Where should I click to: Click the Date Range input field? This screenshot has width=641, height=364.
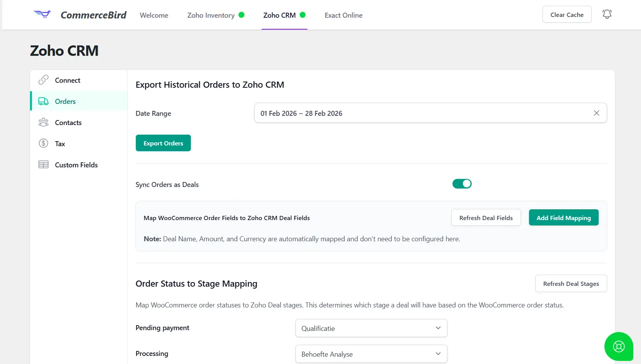click(x=431, y=113)
